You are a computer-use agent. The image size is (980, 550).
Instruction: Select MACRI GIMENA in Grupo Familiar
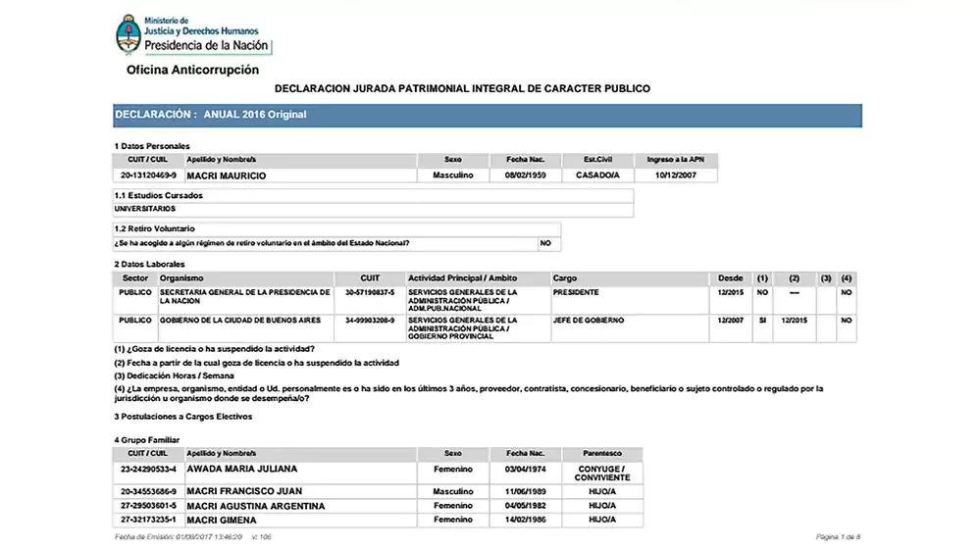click(x=221, y=520)
